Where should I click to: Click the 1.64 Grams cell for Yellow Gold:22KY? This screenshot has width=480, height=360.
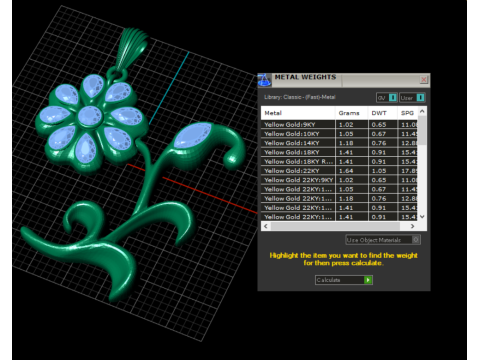[352, 171]
